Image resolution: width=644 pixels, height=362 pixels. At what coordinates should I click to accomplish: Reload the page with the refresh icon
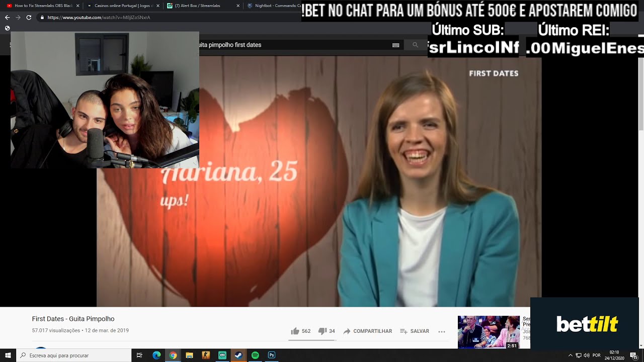[x=29, y=17]
